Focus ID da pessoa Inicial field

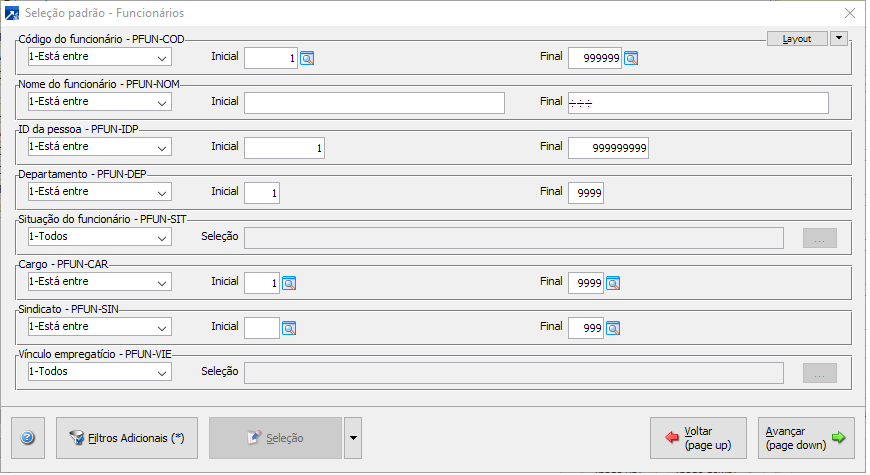(285, 148)
